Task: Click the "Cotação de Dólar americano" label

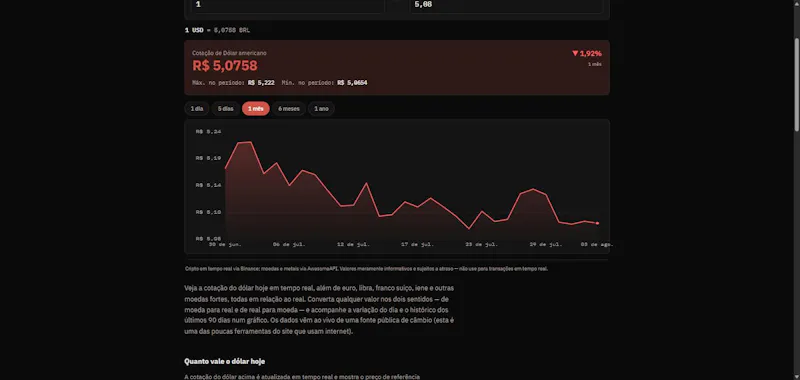Action: (x=229, y=53)
